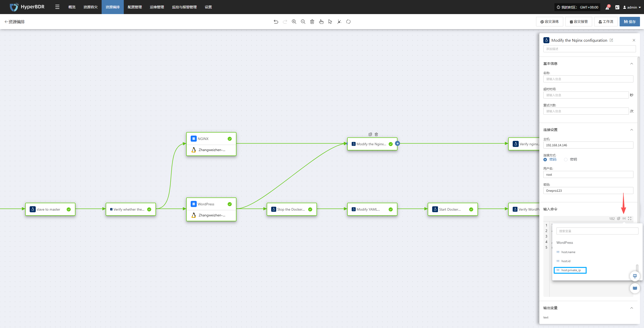Image resolution: width=644 pixels, height=328 pixels.
Task: Select the 密钥 connection method radio
Action: 566,160
